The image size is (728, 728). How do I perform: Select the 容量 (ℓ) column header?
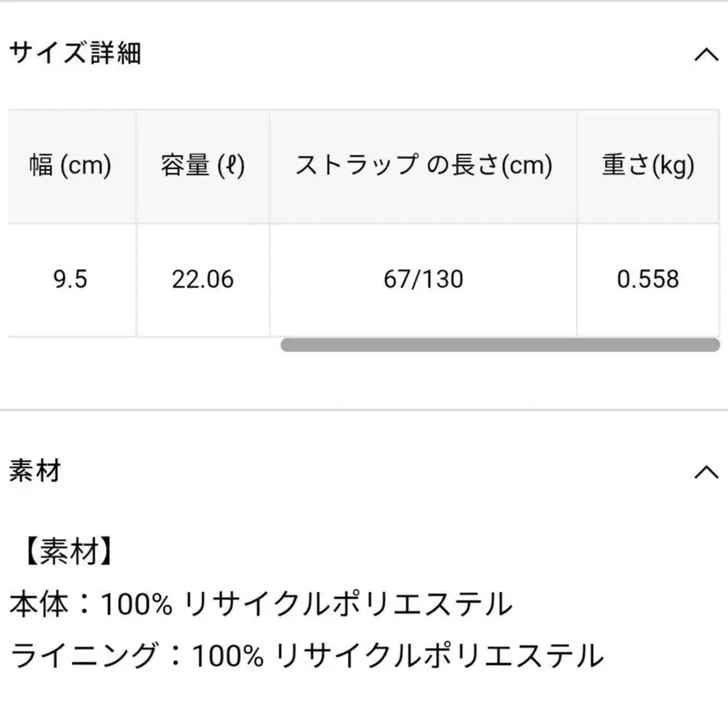point(202,166)
